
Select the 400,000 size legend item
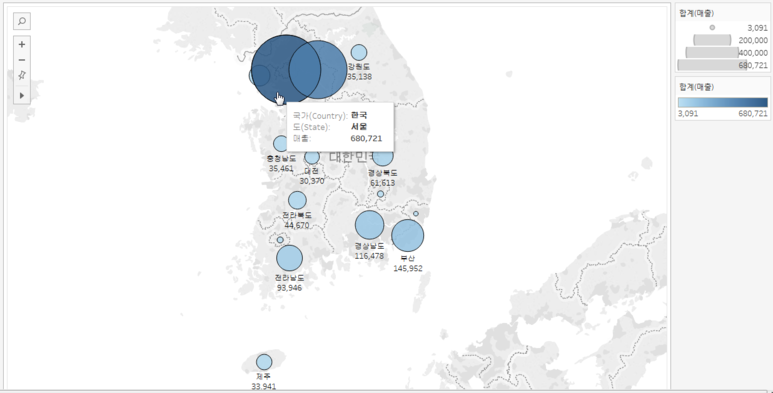tap(722, 53)
